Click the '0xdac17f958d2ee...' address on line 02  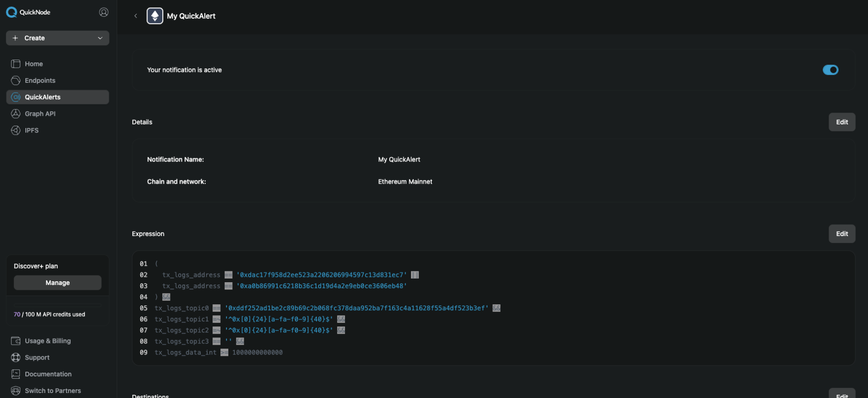tap(321, 275)
